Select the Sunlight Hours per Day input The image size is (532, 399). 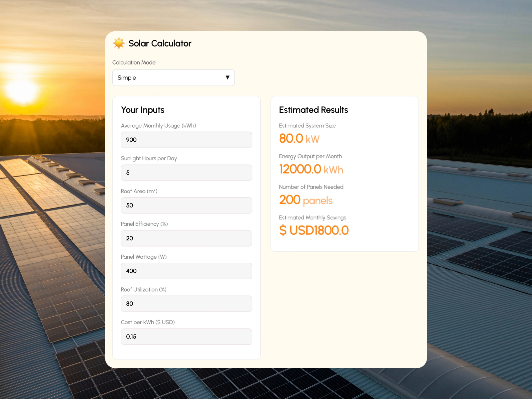point(186,173)
